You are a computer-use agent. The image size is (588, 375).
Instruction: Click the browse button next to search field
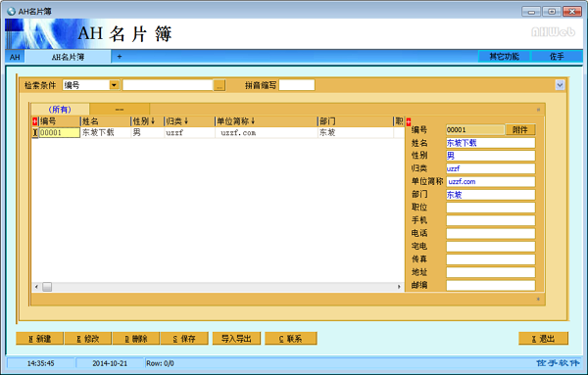point(220,85)
